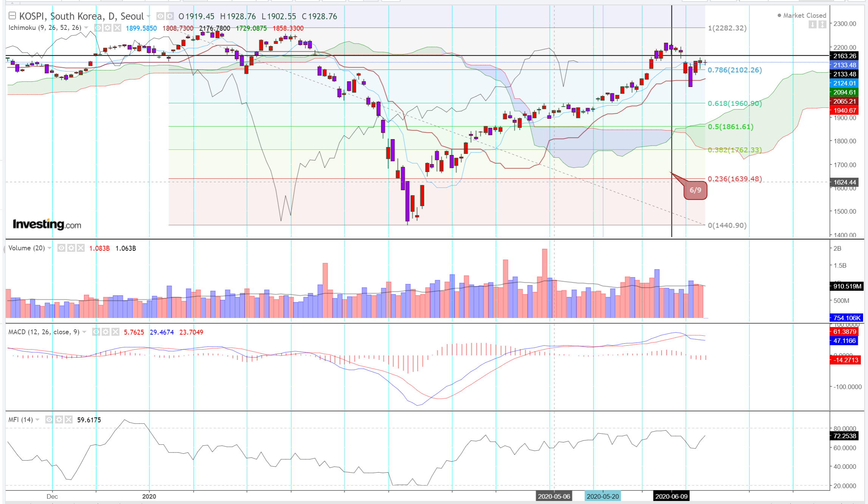This screenshot has width=868, height=504.
Task: Open MACD indicator settings gear
Action: pyautogui.click(x=106, y=332)
